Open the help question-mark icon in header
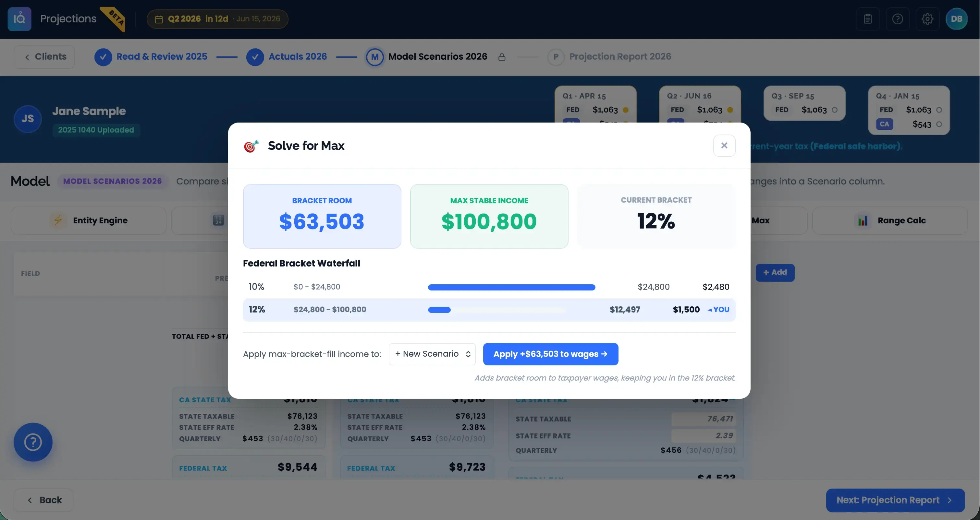This screenshot has width=980, height=520. pyautogui.click(x=898, y=18)
